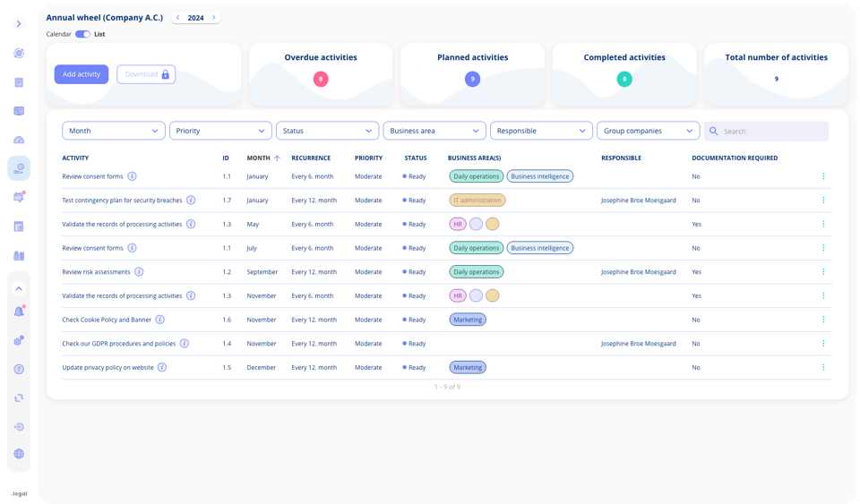Screen dimensions: 860x504
Task: Click the ACTIVITY column header
Action: pos(75,158)
